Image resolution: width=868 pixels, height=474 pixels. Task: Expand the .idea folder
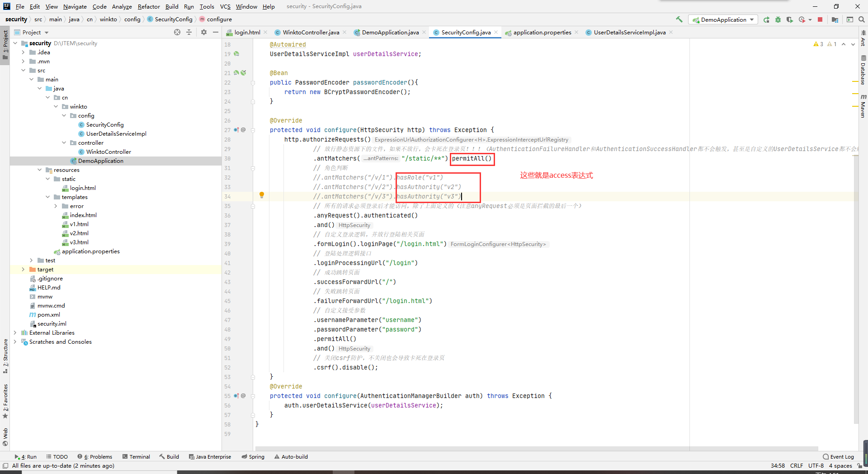tap(23, 52)
